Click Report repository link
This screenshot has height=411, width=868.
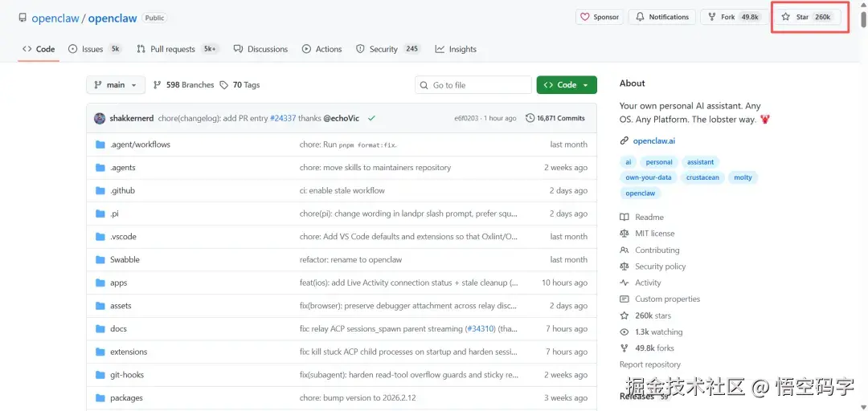click(650, 364)
